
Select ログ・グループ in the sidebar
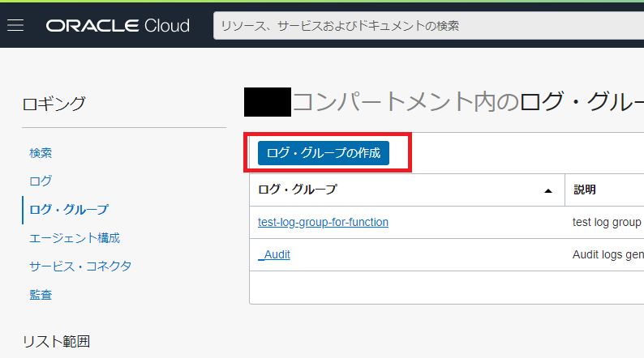pos(69,210)
